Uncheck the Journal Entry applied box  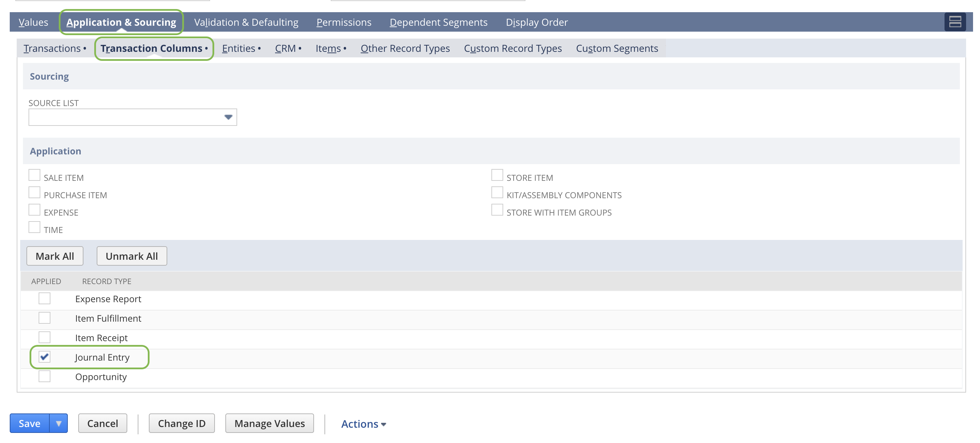click(45, 357)
